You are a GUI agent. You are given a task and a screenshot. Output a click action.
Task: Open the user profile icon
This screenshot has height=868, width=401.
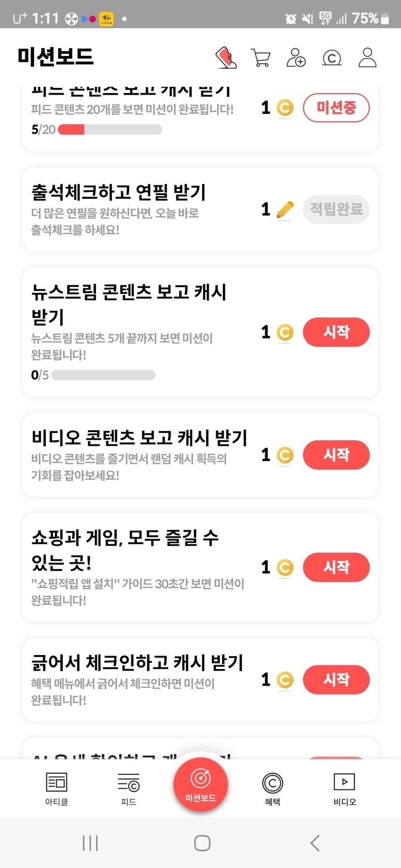click(367, 57)
